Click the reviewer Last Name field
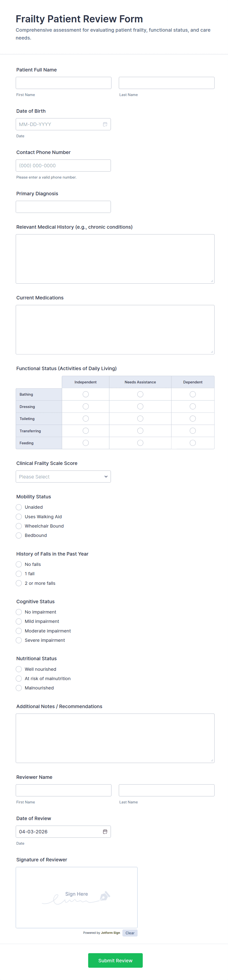Viewport: 228px width, 980px height. click(x=166, y=790)
